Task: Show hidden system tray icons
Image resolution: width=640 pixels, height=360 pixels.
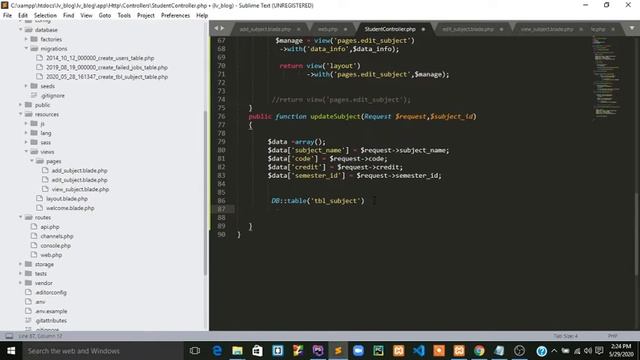Action: 554,351
